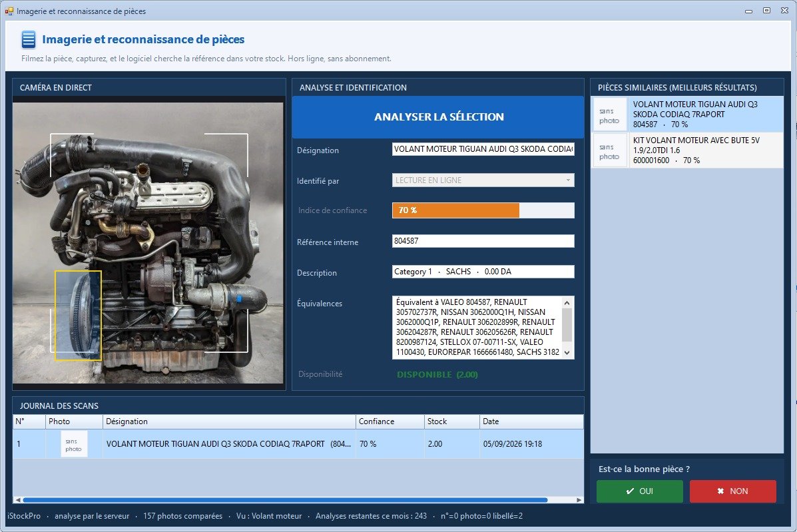Screen dimensions: 797x532
Task: Click the left arrow of journal horizontal scrollbar
Action: coord(18,500)
